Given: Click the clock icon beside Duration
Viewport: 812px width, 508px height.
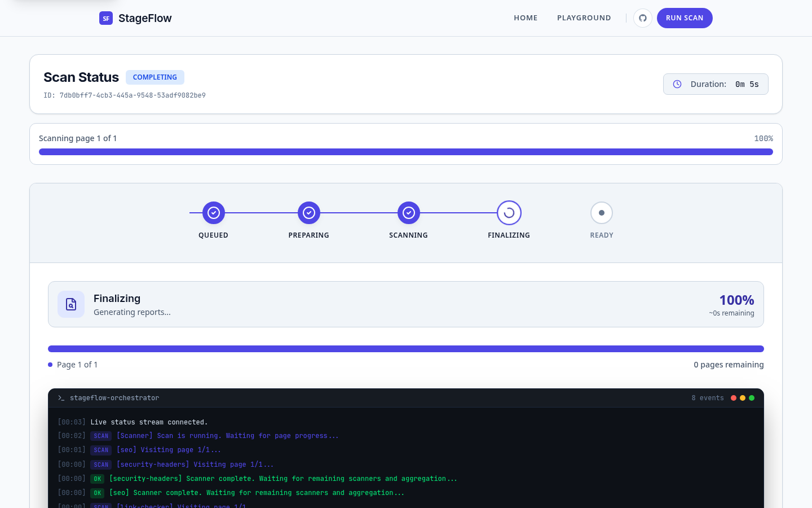Looking at the screenshot, I should click(x=677, y=84).
